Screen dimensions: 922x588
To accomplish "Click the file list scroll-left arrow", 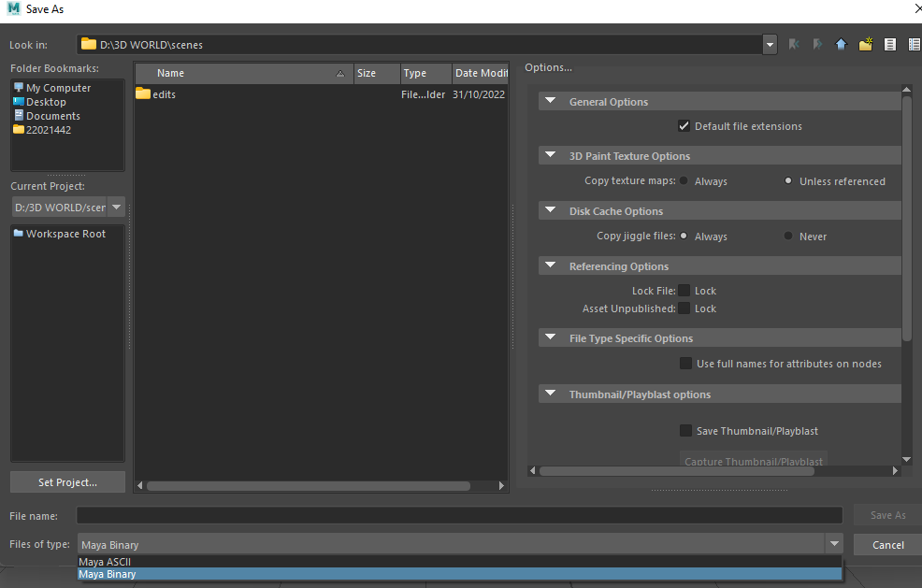I will 140,486.
